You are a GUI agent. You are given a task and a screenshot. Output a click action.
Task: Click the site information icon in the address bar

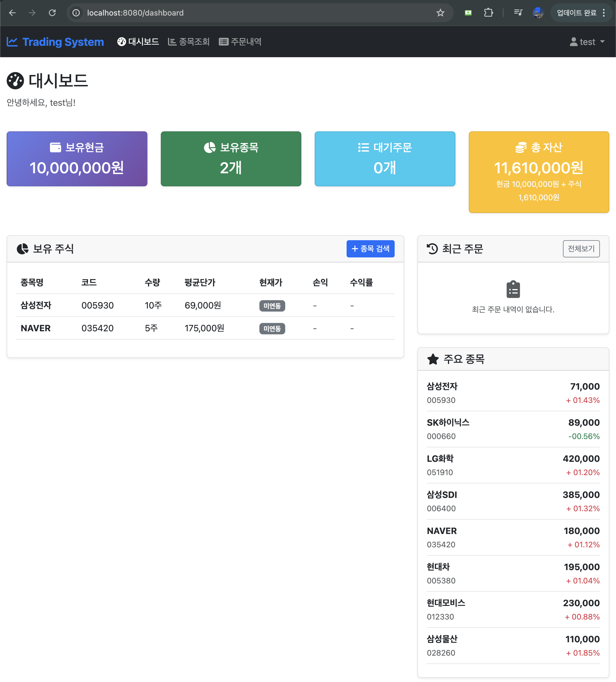pyautogui.click(x=76, y=13)
